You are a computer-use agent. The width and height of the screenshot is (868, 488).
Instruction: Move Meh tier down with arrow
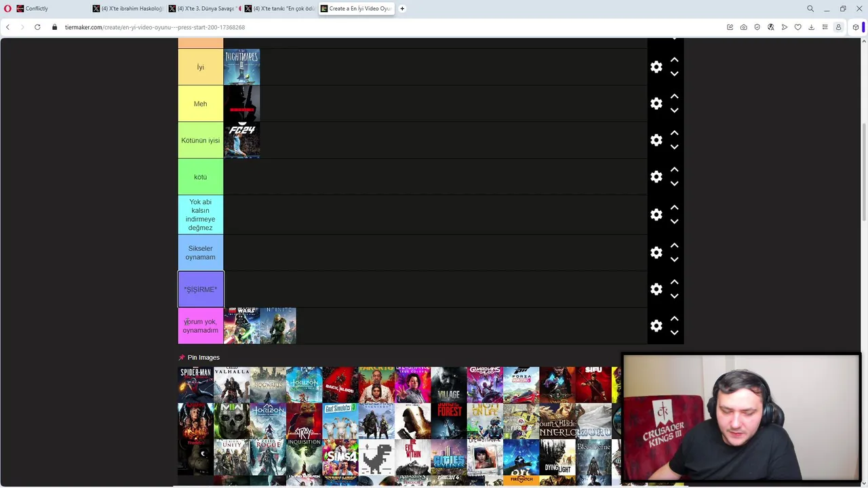tap(674, 110)
